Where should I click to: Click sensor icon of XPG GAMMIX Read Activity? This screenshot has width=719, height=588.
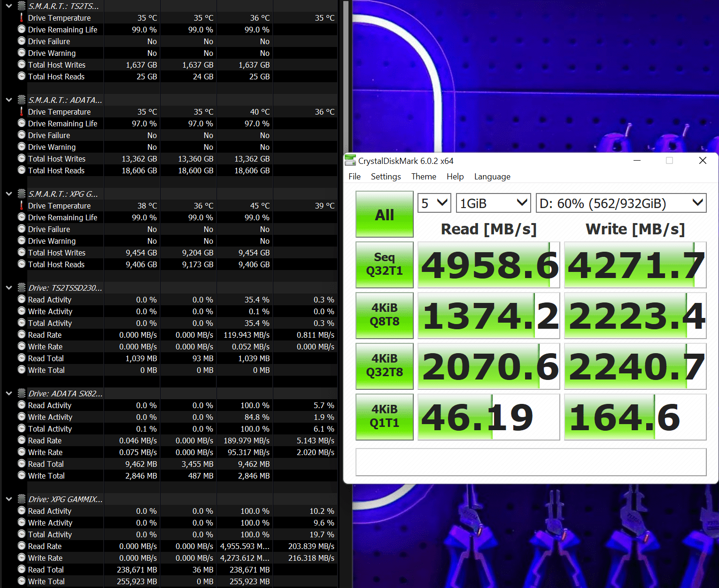(x=22, y=511)
